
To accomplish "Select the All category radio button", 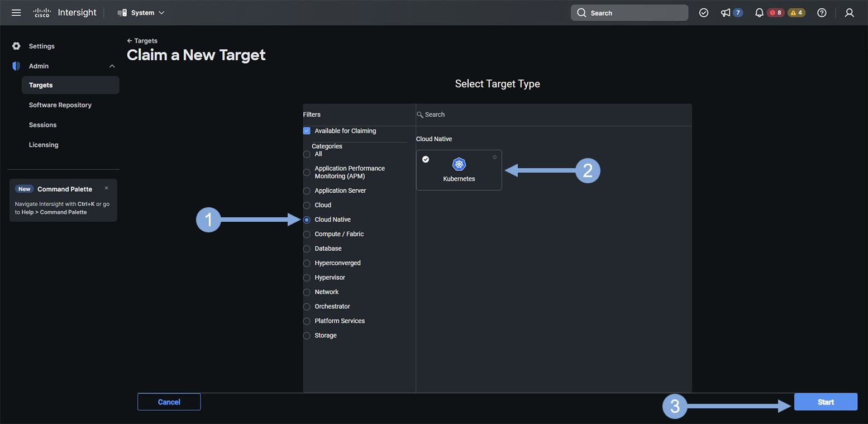I will [307, 154].
